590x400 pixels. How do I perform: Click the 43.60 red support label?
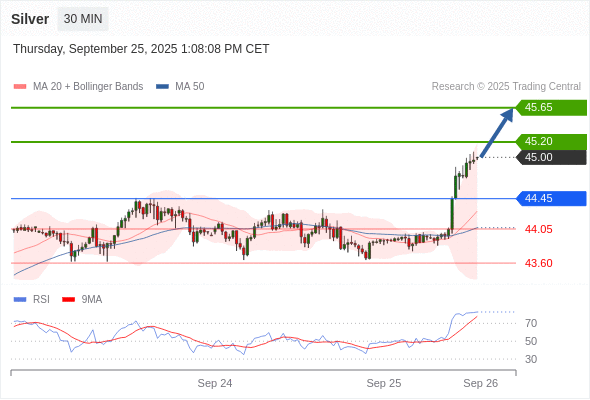coord(538,263)
